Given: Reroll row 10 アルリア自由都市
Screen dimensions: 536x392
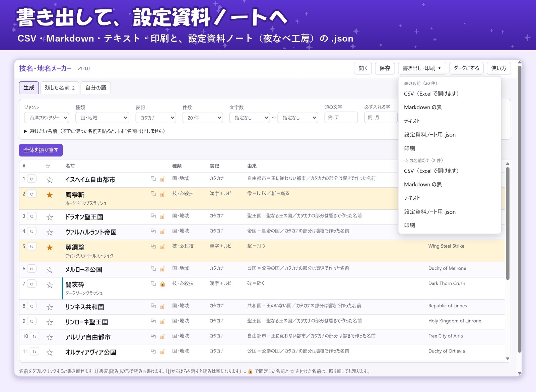Looking at the screenshot, I should pos(34,336).
